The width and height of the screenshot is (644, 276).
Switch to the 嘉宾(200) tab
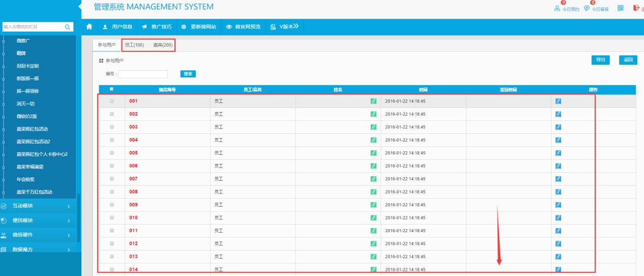point(163,45)
